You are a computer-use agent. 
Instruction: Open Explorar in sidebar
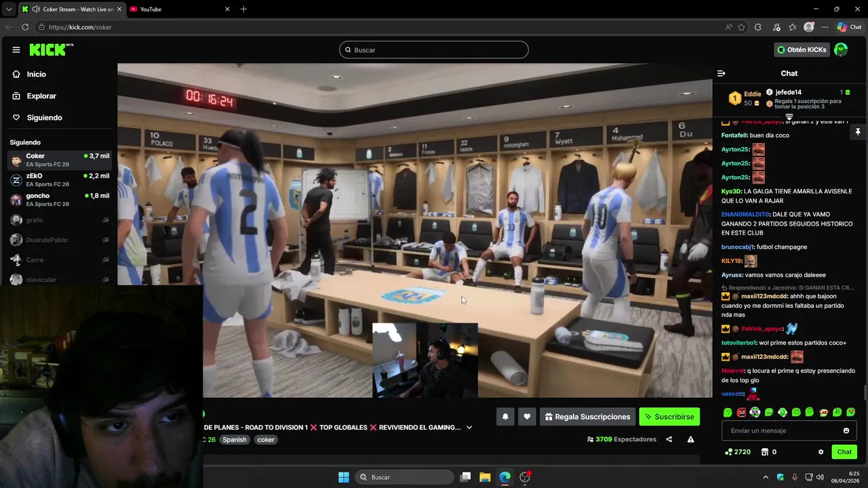tap(41, 96)
